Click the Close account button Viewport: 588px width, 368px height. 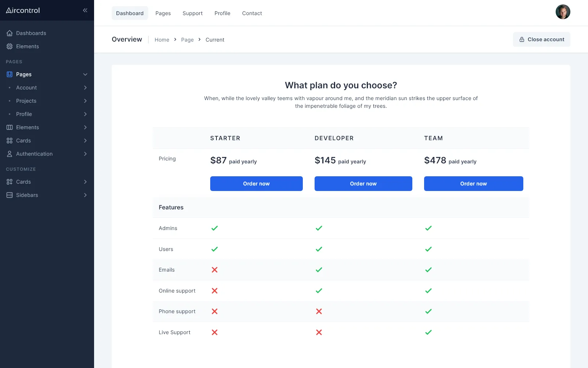click(542, 39)
